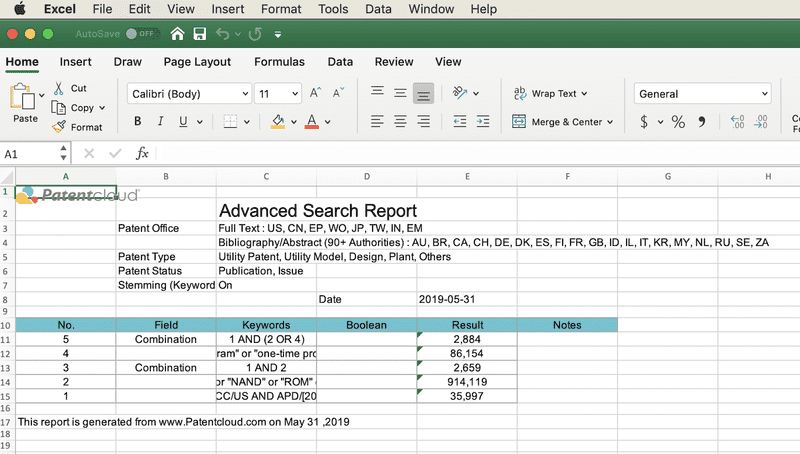
Task: Open the undo history dropdown arrow
Action: click(x=238, y=34)
